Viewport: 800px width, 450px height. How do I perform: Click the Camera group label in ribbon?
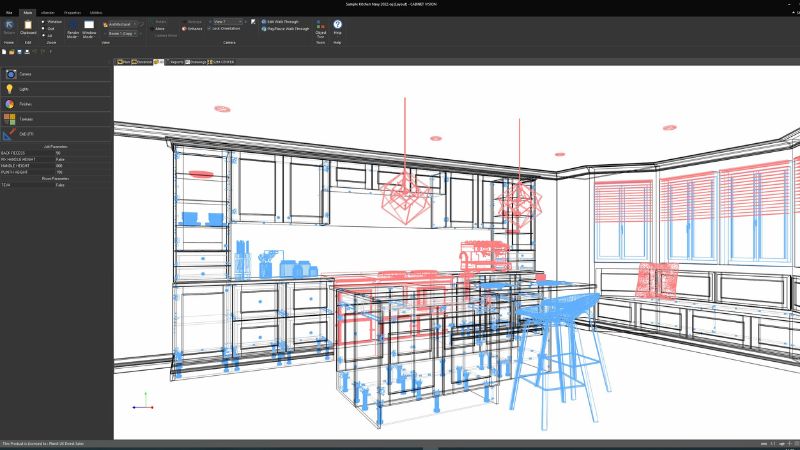click(229, 43)
